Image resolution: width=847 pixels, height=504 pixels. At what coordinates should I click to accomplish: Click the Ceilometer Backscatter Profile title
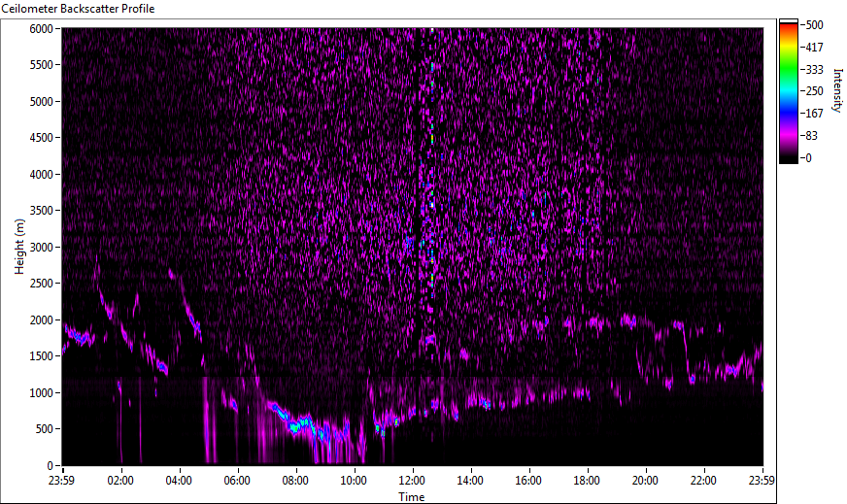coord(78,9)
